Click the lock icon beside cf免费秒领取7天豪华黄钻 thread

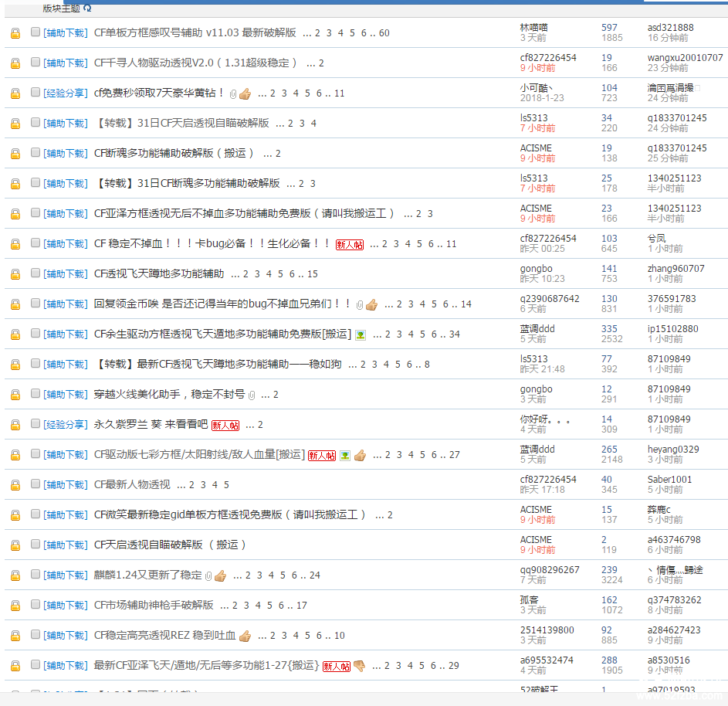pyautogui.click(x=15, y=93)
